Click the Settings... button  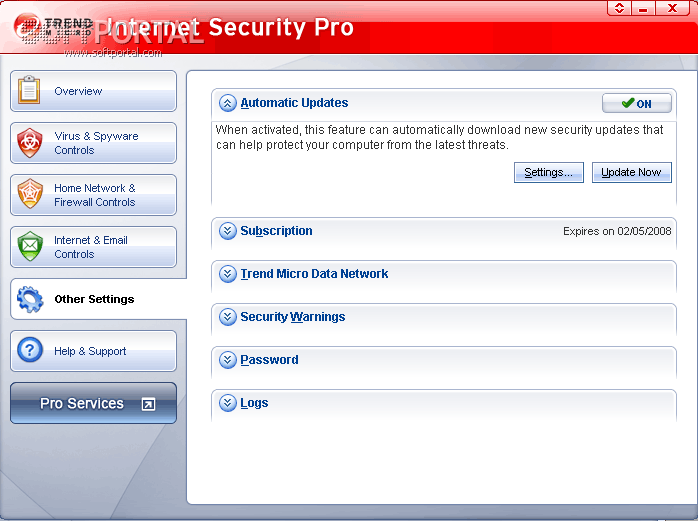pos(548,172)
